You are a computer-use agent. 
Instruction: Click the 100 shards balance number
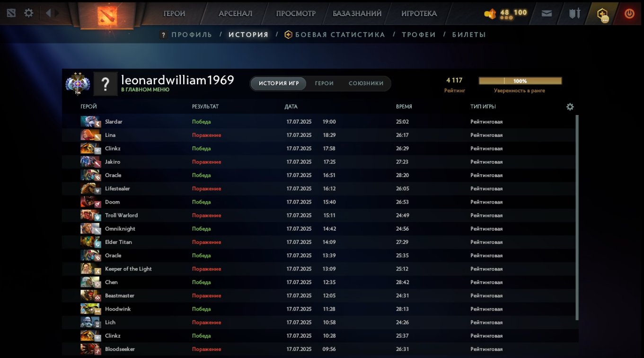click(520, 12)
